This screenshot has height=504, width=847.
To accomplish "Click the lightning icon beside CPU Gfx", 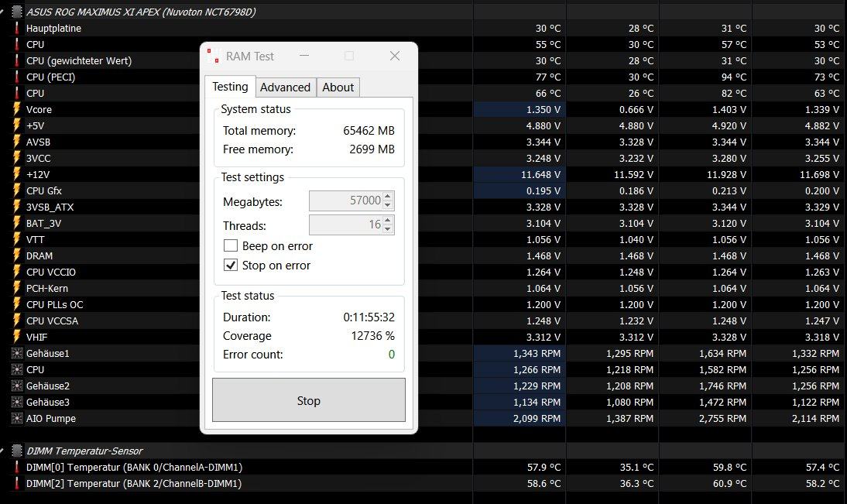I will pos(17,190).
